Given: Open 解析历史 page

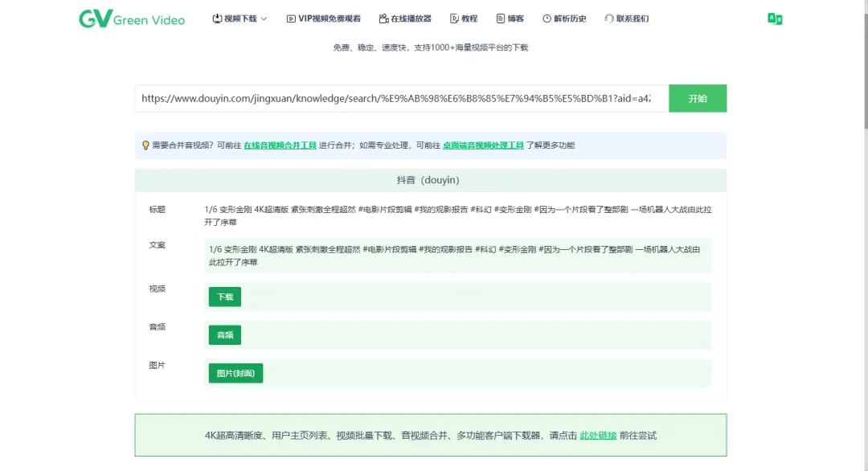Looking at the screenshot, I should tap(564, 18).
